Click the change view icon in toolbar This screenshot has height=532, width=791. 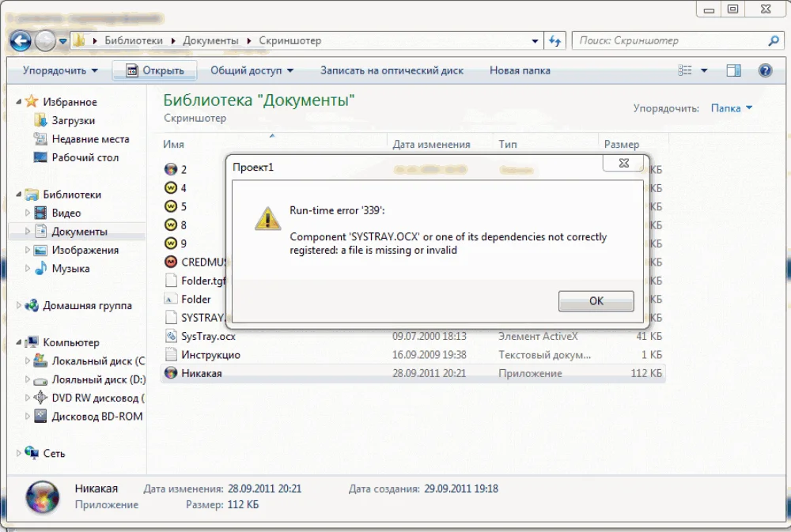click(686, 70)
